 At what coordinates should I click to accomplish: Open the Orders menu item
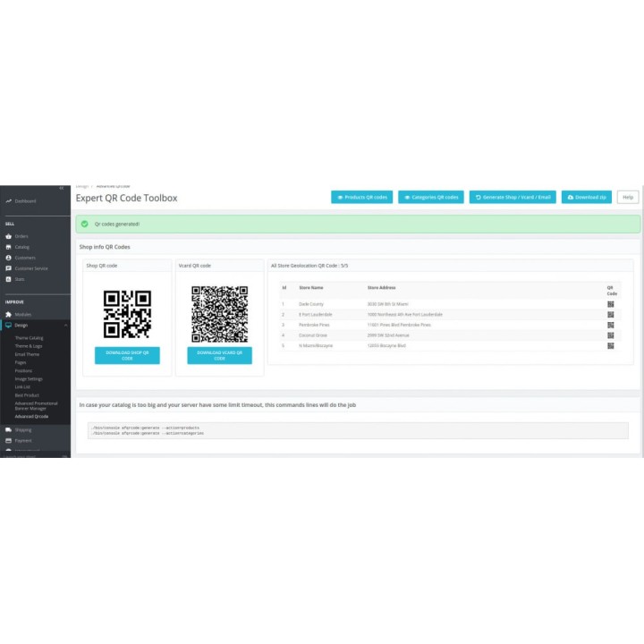(x=21, y=236)
